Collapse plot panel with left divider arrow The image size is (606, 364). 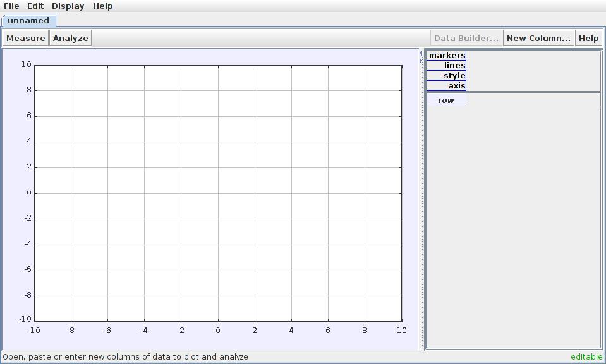(421, 53)
